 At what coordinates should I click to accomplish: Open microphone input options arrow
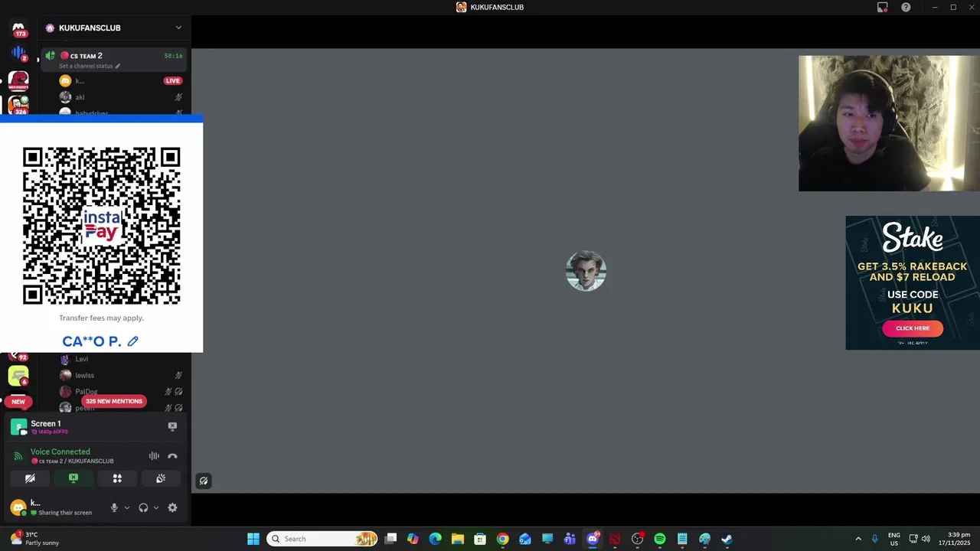click(x=127, y=507)
